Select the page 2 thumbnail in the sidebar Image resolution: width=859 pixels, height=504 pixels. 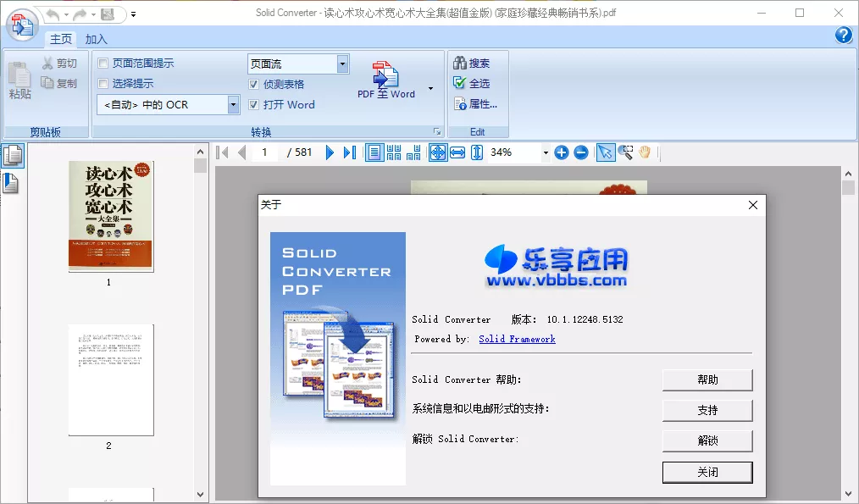coord(111,381)
